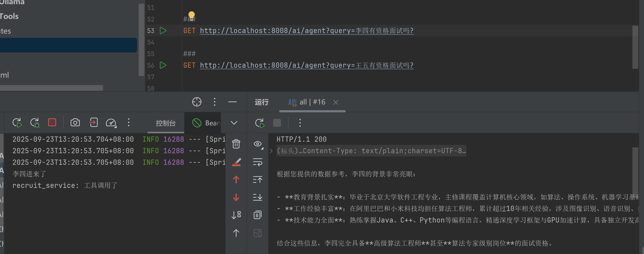Click the 教育背景扎实 response line
644x254 pixels.
pyautogui.click(x=457, y=197)
